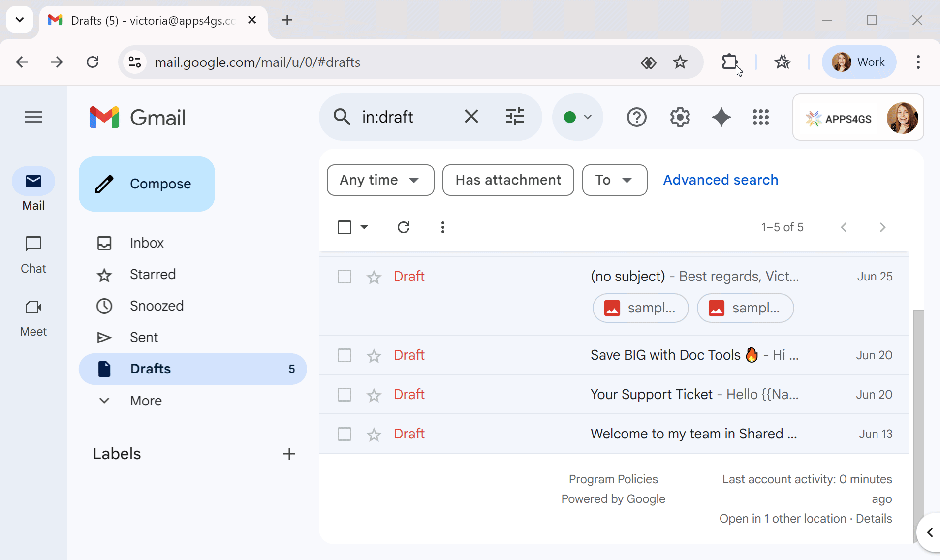Open the Sent folder
The height and width of the screenshot is (560, 940).
(192, 338)
